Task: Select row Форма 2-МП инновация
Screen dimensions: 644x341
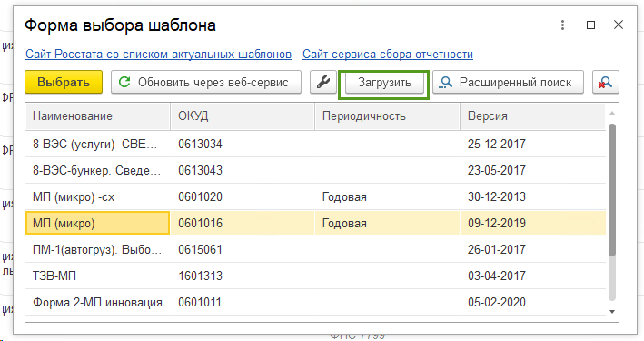Action: pos(315,302)
